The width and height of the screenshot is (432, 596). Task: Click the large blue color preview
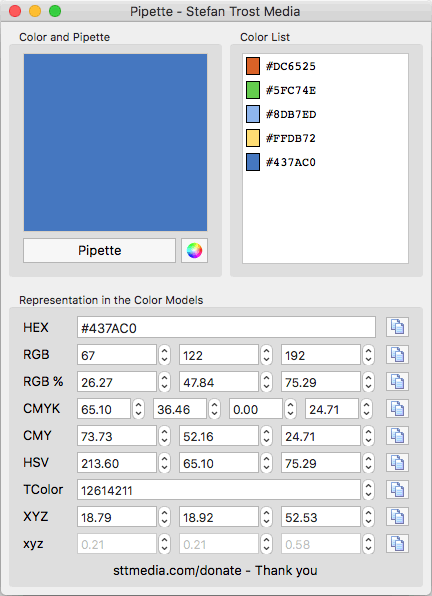click(116, 143)
